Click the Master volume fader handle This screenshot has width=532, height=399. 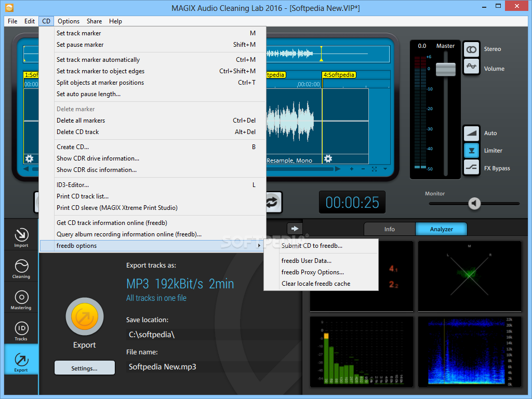click(445, 70)
